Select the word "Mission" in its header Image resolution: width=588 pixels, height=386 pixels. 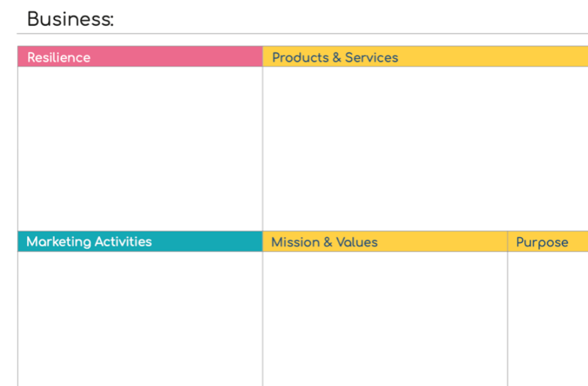(x=295, y=242)
